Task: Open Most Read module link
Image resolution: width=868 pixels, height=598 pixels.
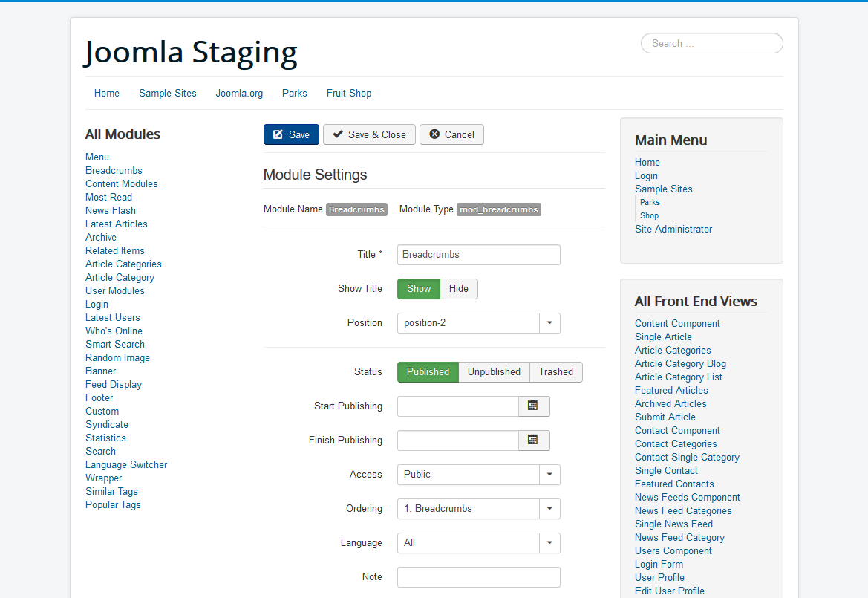Action: pyautogui.click(x=108, y=197)
